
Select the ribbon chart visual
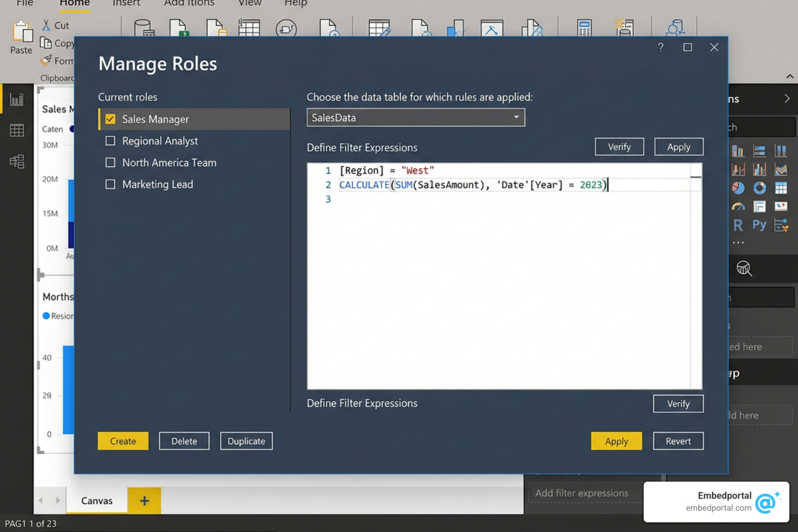pyautogui.click(x=781, y=169)
